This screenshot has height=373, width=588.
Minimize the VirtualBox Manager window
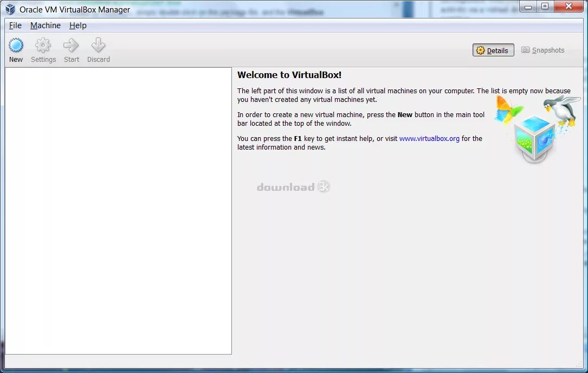528,7
